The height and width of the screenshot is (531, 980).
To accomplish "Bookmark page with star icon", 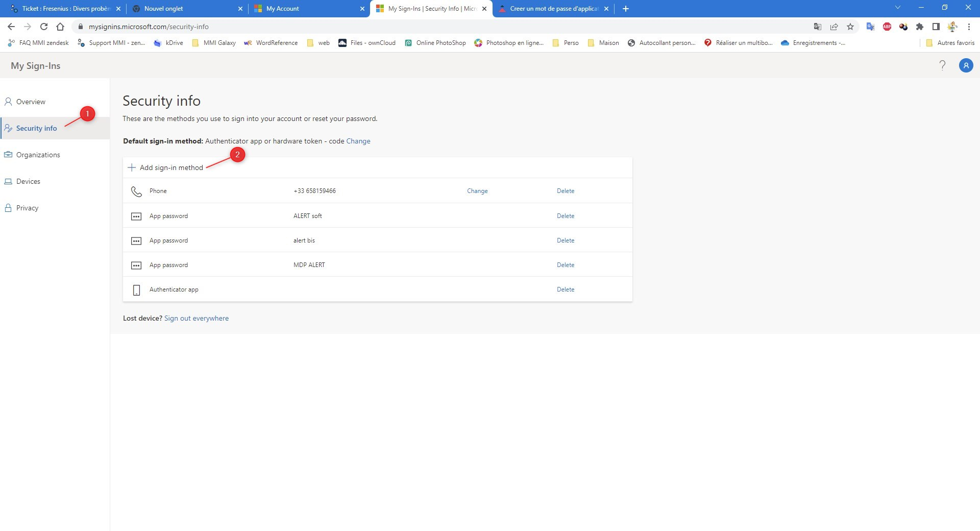I will tap(850, 27).
